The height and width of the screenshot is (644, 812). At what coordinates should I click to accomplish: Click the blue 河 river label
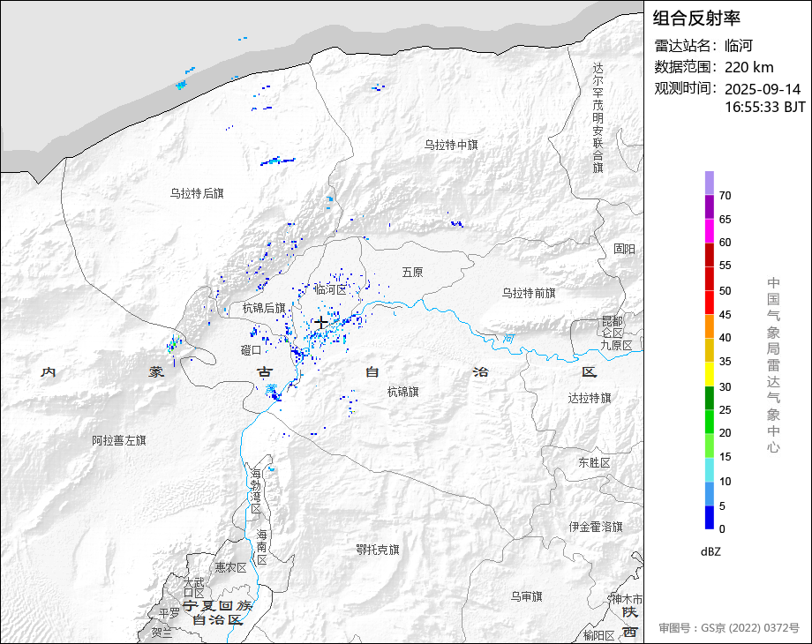509,339
